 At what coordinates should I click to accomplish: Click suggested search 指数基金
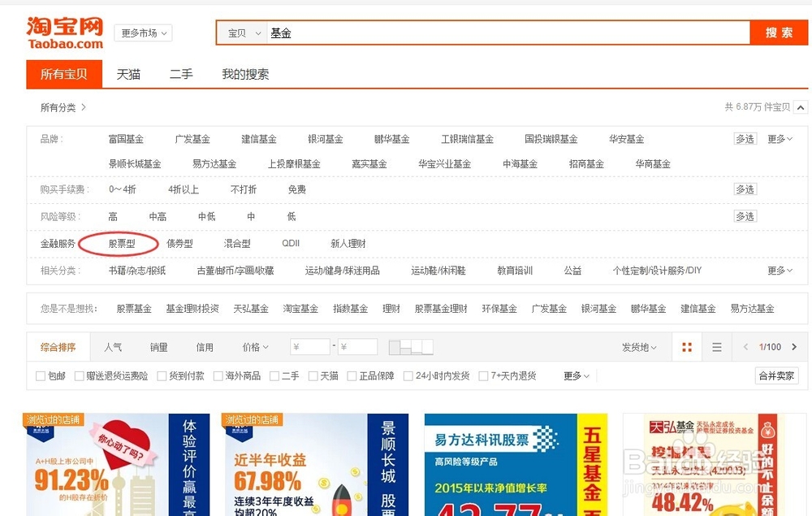click(x=350, y=309)
